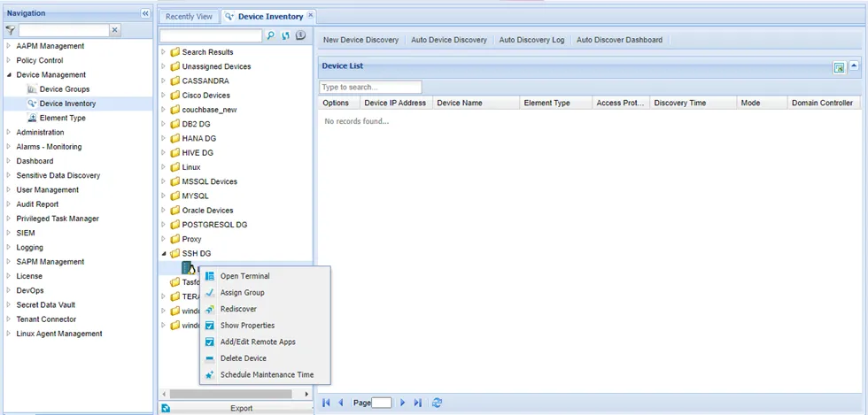This screenshot has width=868, height=415.
Task: Expand AAPM Management in Navigation
Action: pyautogui.click(x=9, y=46)
